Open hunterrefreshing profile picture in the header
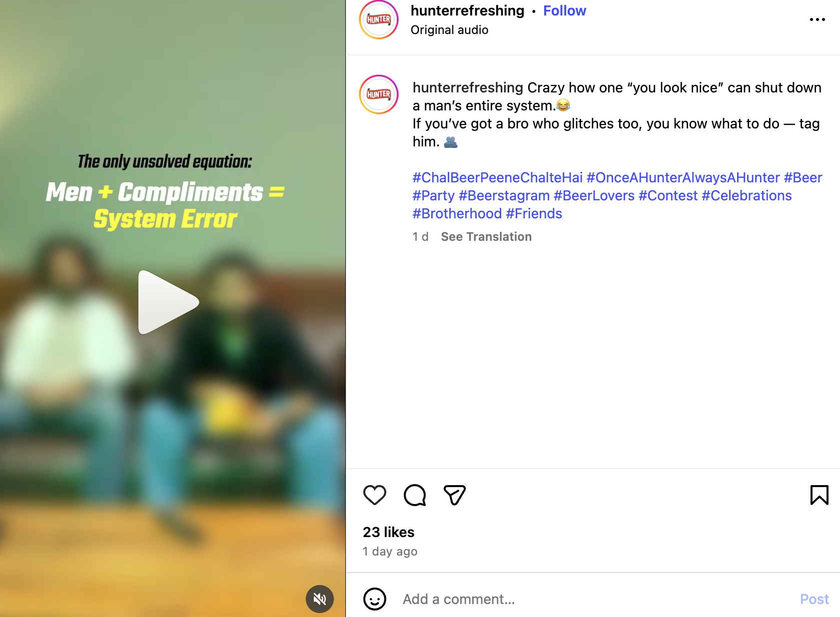 (x=379, y=19)
